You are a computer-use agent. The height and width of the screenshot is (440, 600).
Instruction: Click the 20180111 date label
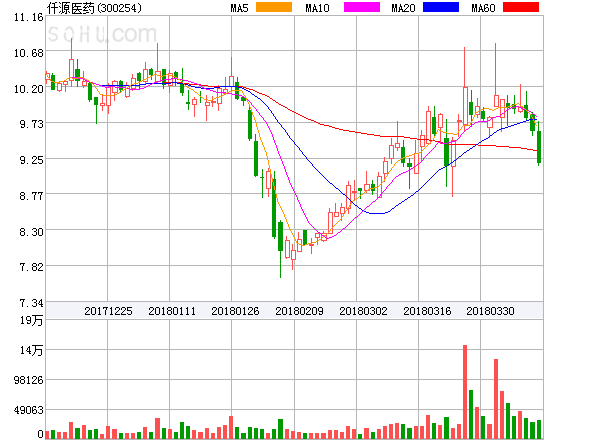tap(172, 311)
